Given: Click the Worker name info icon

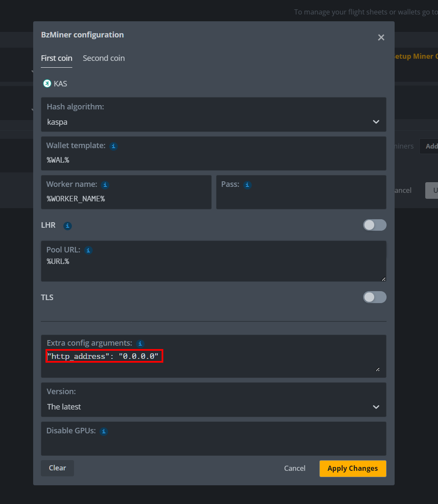Looking at the screenshot, I should click(105, 185).
